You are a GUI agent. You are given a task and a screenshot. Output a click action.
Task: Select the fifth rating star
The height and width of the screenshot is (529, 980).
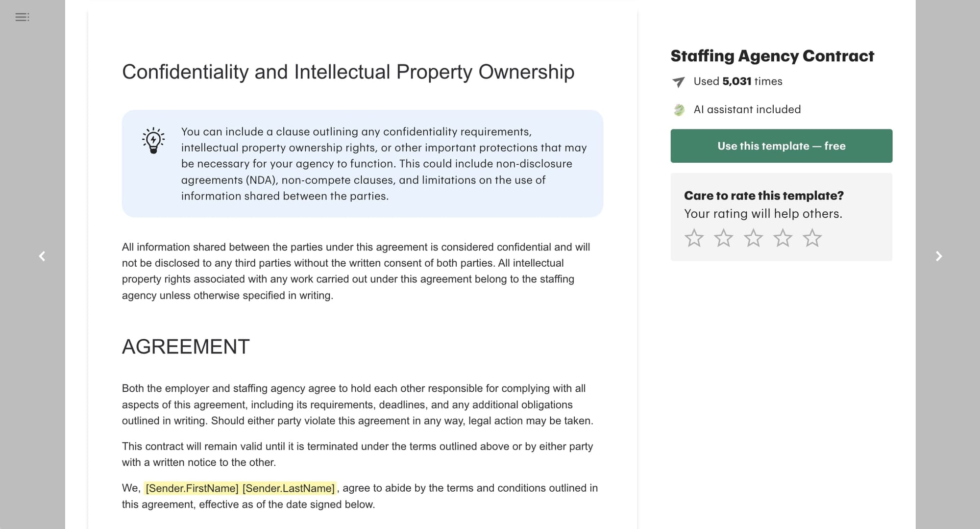pos(811,238)
